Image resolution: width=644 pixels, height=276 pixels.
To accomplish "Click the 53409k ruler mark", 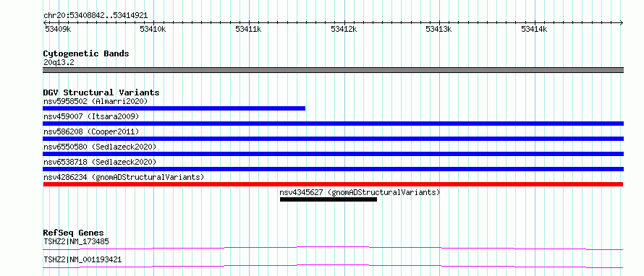I will pyautogui.click(x=57, y=29).
